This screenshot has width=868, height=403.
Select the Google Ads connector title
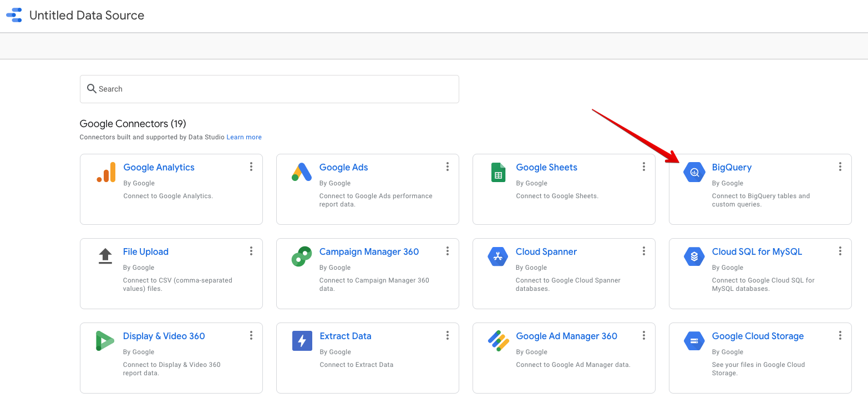click(x=343, y=168)
